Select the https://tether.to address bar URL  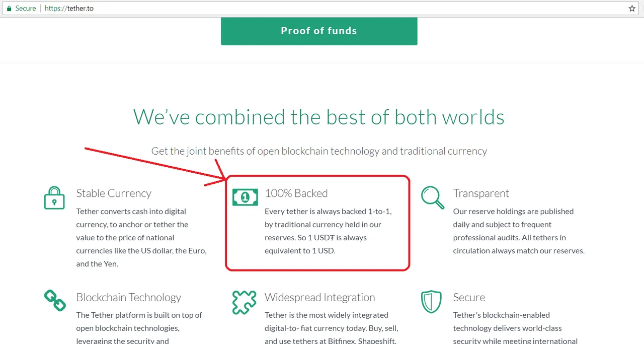(x=69, y=9)
